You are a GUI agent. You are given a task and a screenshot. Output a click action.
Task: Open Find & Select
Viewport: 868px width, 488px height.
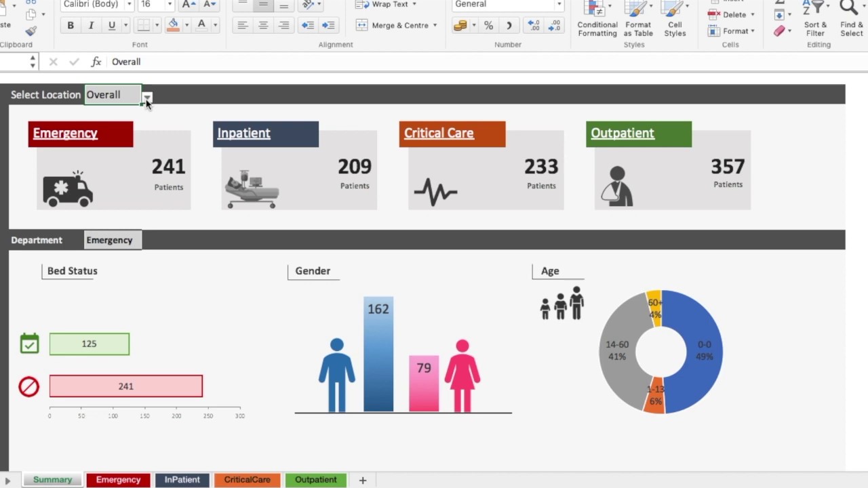point(852,20)
